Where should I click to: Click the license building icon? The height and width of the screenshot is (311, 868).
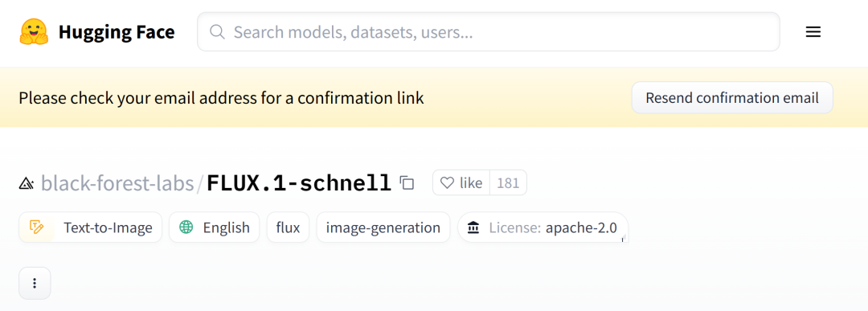[473, 227]
